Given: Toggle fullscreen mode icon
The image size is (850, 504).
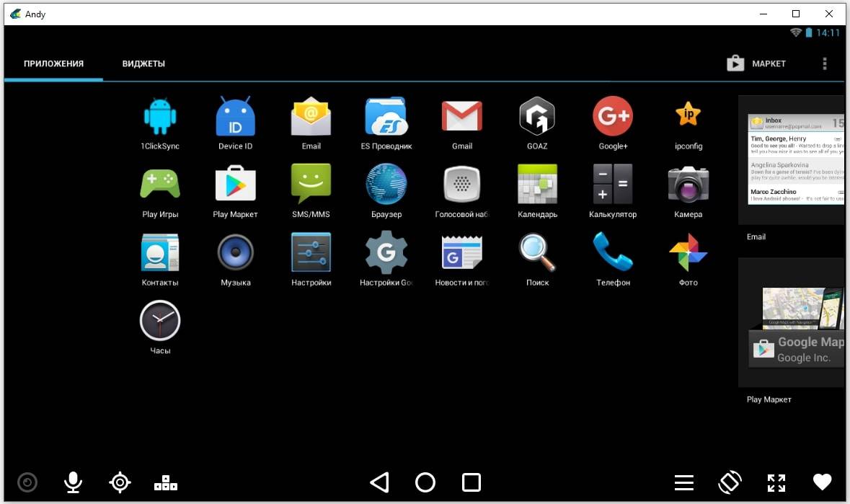Looking at the screenshot, I should (776, 482).
